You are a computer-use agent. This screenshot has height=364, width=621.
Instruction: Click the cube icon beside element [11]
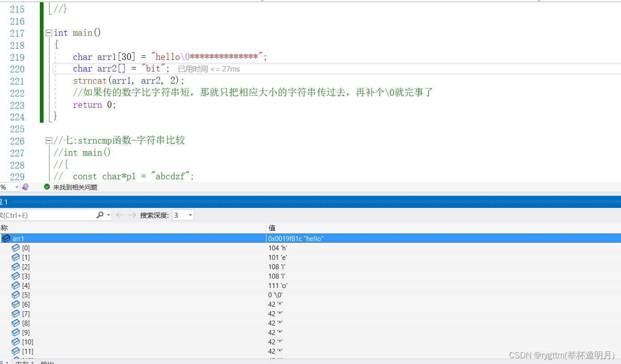pos(16,351)
